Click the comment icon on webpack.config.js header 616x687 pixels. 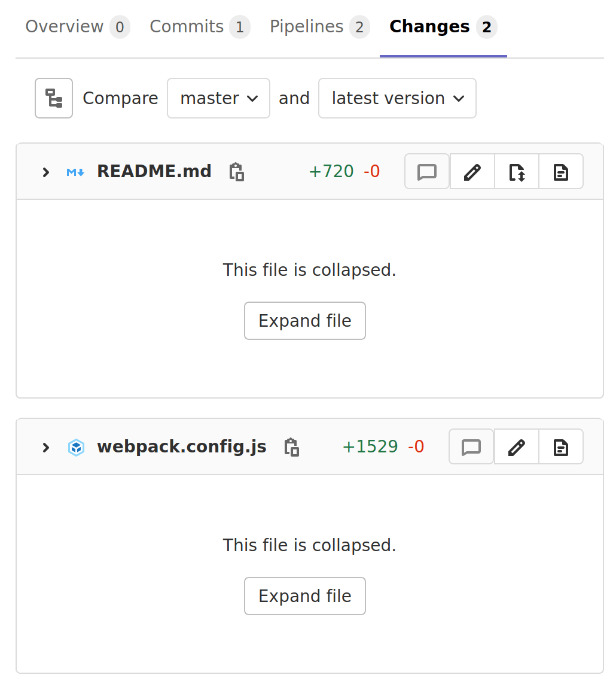click(471, 446)
